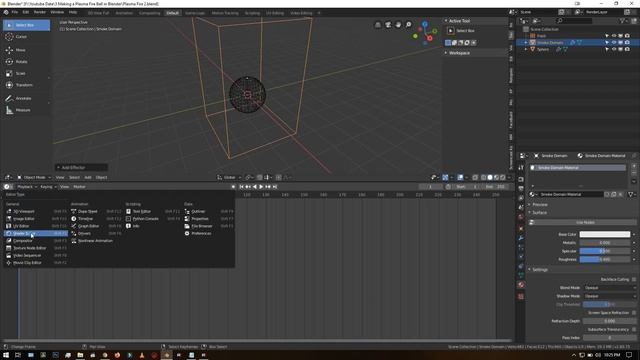Toggle Backface Culling checkbox
Viewport: 640px width, 360px height.
[x=634, y=280]
